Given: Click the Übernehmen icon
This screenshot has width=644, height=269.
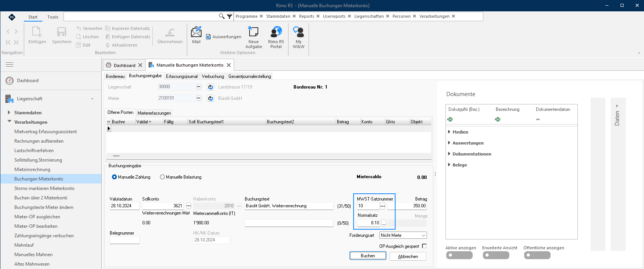Looking at the screenshot, I should pos(170,33).
